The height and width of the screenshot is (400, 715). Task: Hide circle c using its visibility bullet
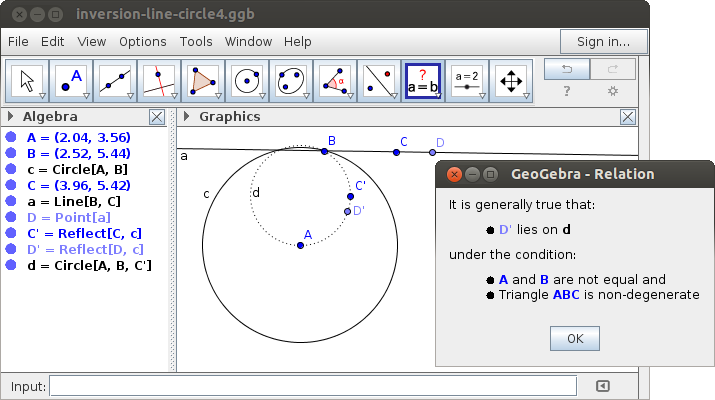(x=11, y=170)
